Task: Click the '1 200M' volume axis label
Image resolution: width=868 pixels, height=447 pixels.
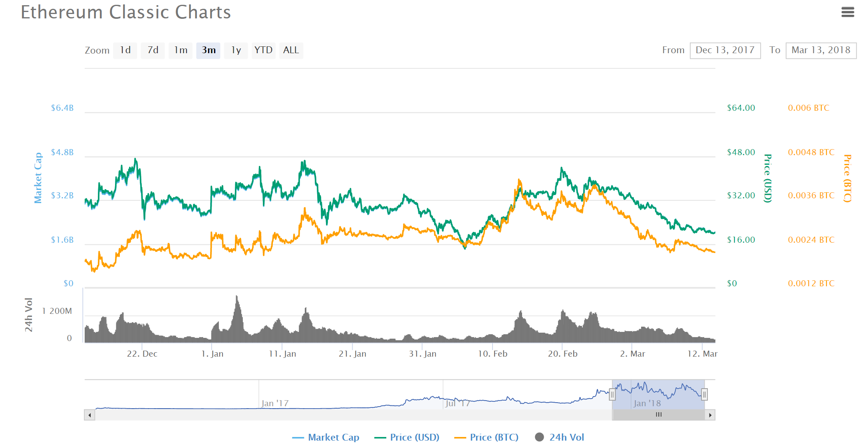Action: (x=57, y=311)
